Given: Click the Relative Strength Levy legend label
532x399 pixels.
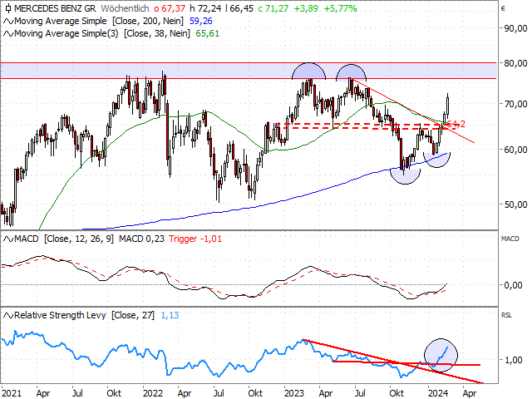Looking at the screenshot, I should pos(84,315).
